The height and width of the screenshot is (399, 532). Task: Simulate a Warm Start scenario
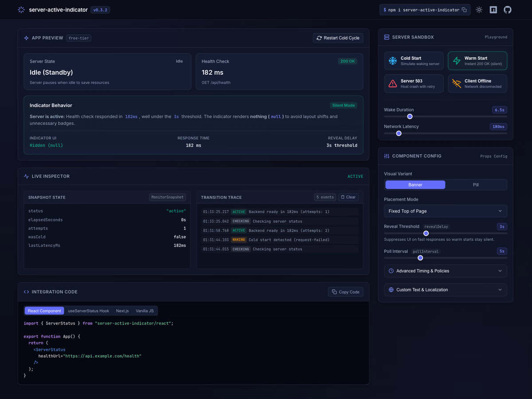[x=477, y=61]
